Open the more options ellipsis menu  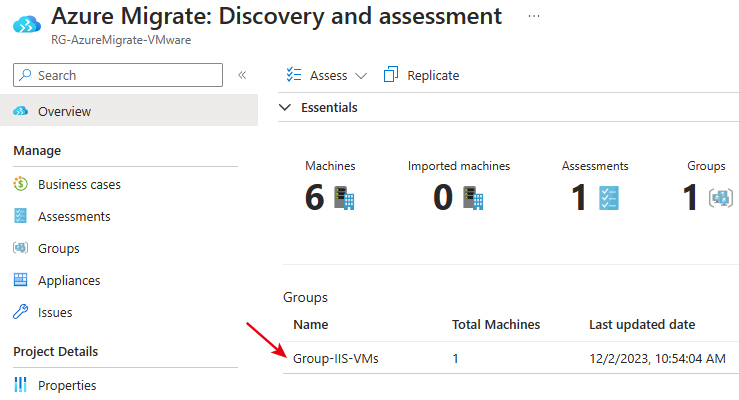pyautogui.click(x=534, y=16)
